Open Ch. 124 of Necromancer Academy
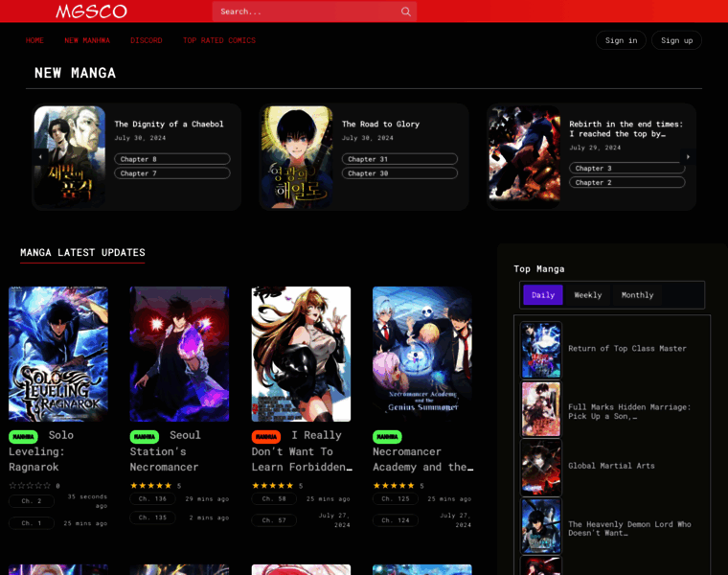 (396, 520)
